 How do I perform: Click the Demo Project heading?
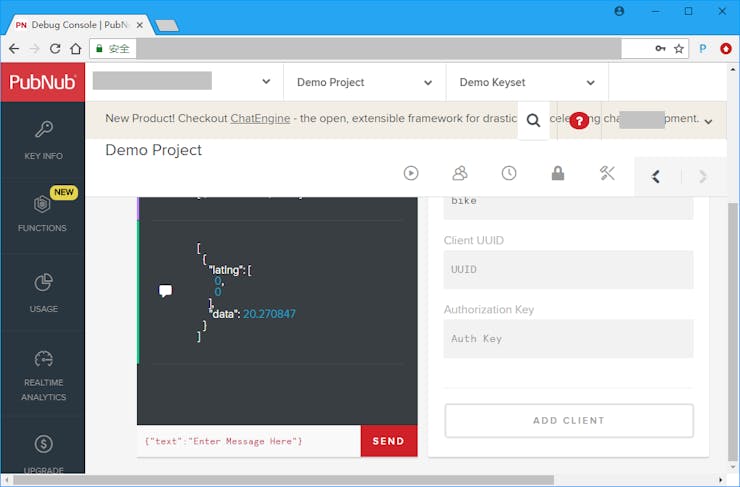click(x=153, y=150)
